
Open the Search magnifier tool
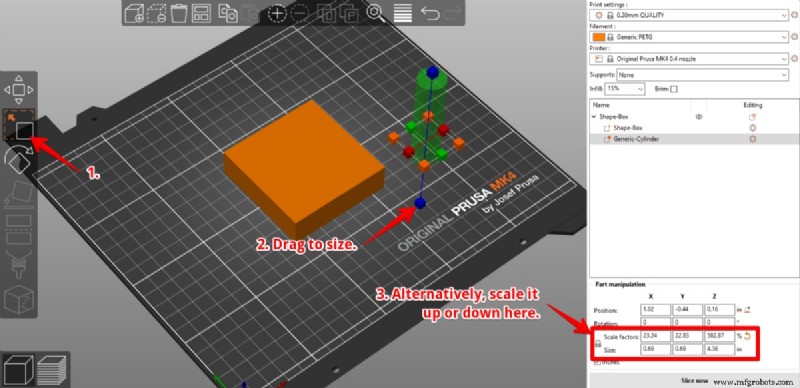pos(376,13)
